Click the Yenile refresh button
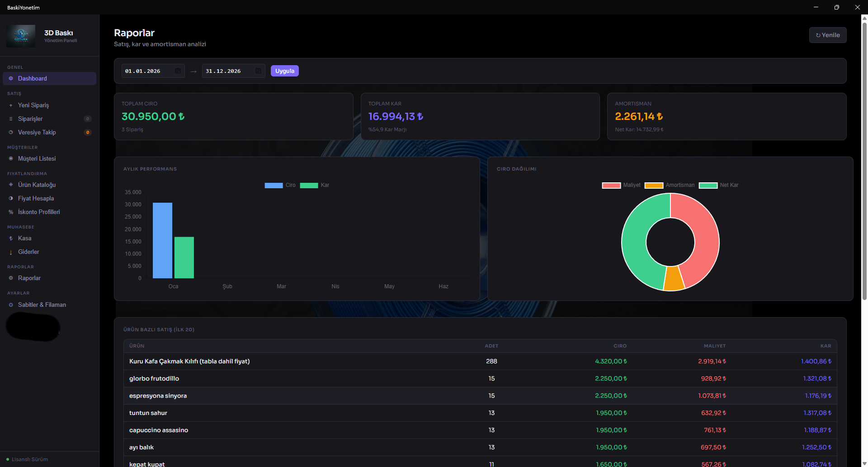The height and width of the screenshot is (467, 868). [x=828, y=35]
